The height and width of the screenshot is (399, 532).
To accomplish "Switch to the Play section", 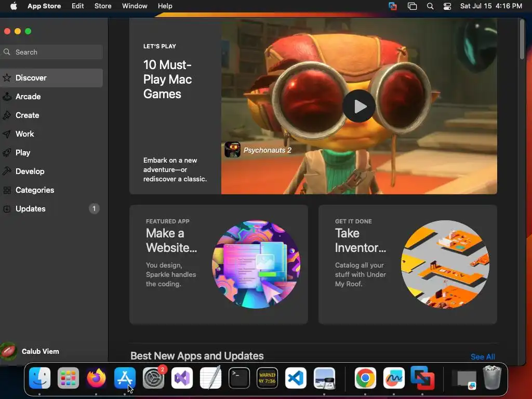I will point(51,152).
